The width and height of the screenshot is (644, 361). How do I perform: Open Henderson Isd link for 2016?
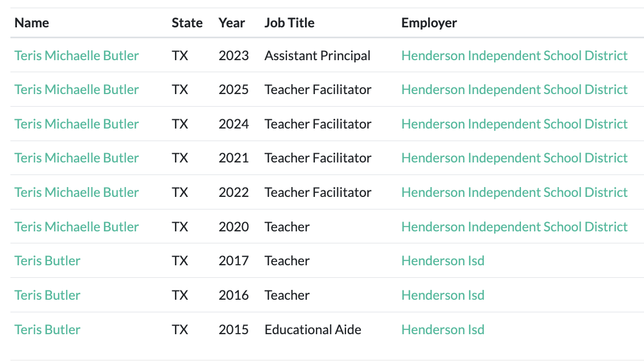click(443, 295)
